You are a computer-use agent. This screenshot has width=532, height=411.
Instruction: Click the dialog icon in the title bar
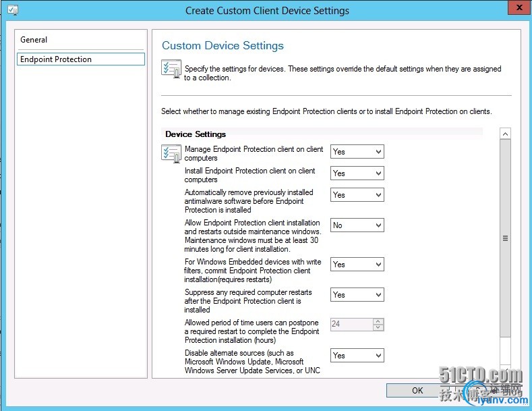[13, 10]
